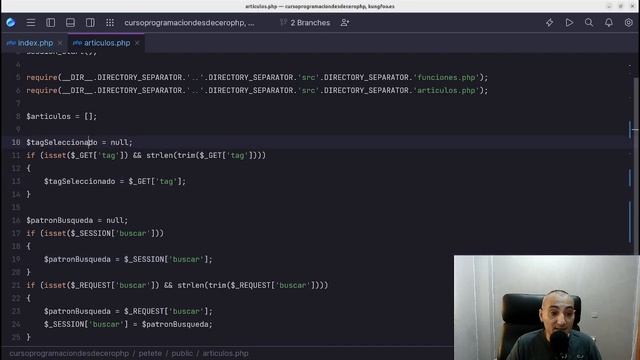Viewport: 640px width, 360px height.
Task: Click the articulos.php breadcrumb segment
Action: 225,353
